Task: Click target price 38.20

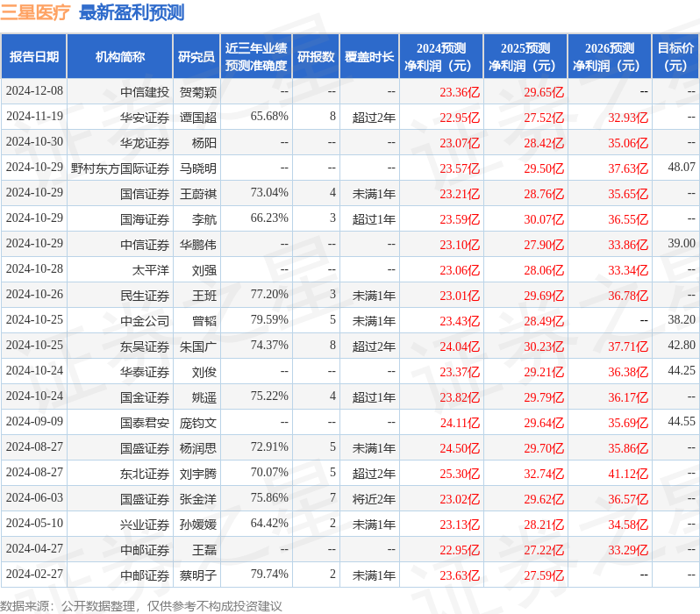Action: (x=682, y=320)
